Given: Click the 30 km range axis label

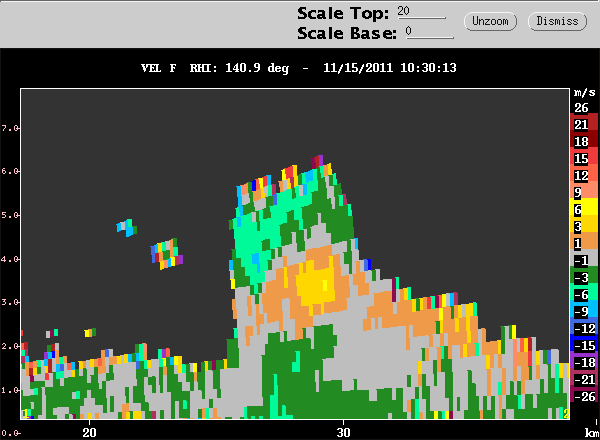Looking at the screenshot, I should [343, 432].
